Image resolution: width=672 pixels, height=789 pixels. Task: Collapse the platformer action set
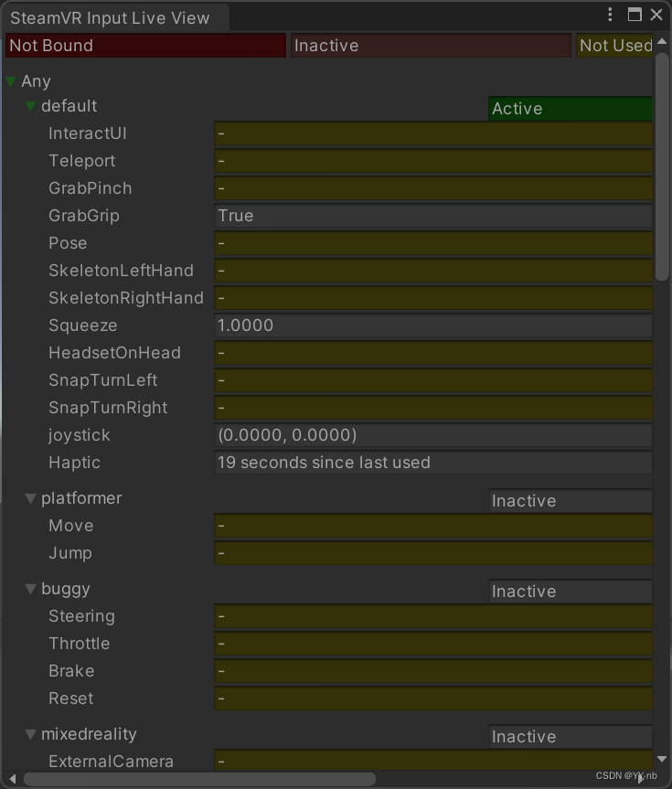(31, 498)
